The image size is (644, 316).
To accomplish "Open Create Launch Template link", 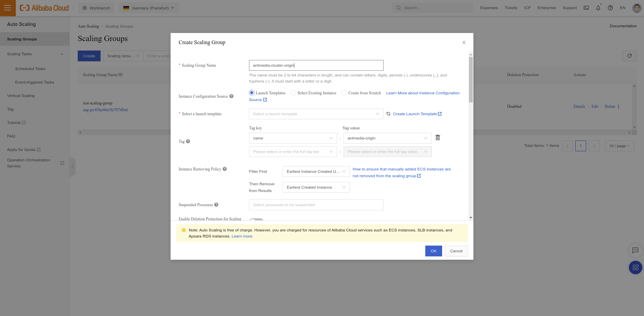I will [417, 114].
